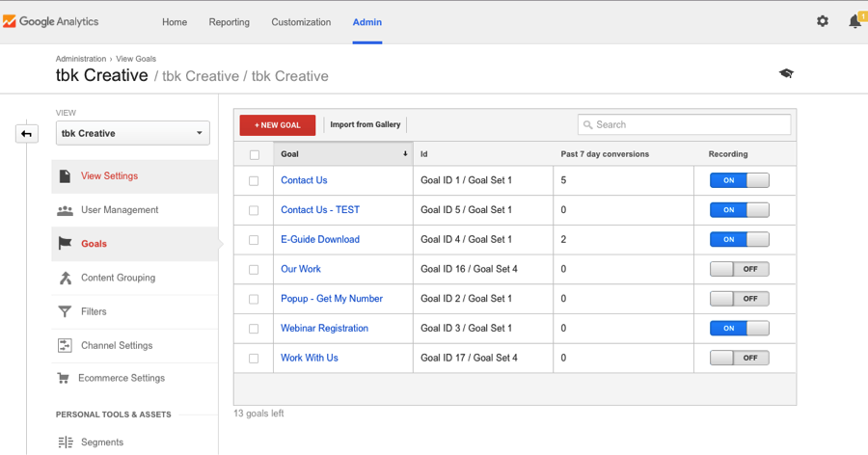Enable recording for Our Work goal
The image size is (868, 455).
point(739,269)
